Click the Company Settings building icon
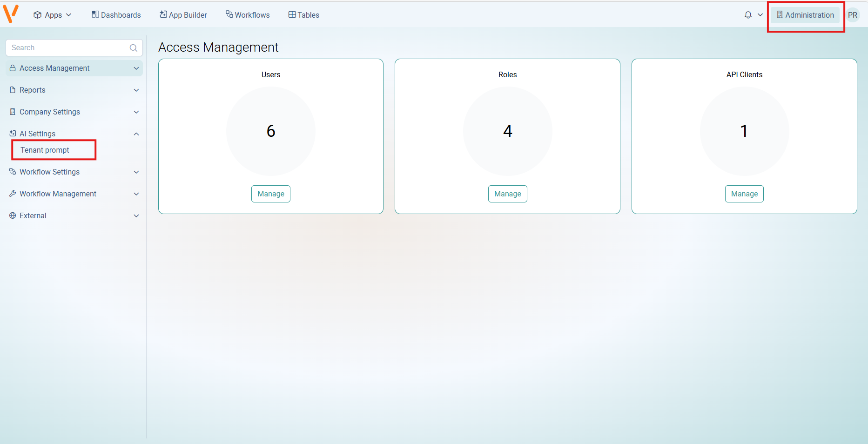Screen dimensions: 868x444 [13, 112]
